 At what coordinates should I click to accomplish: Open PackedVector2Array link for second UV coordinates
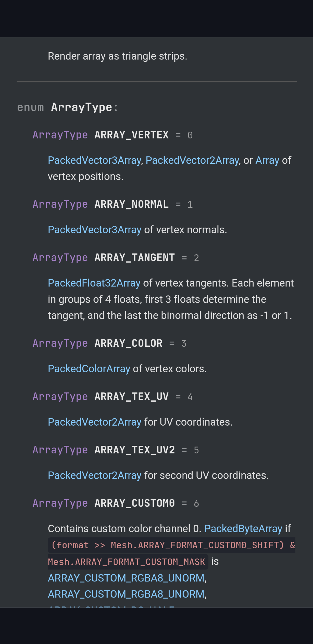coord(95,475)
